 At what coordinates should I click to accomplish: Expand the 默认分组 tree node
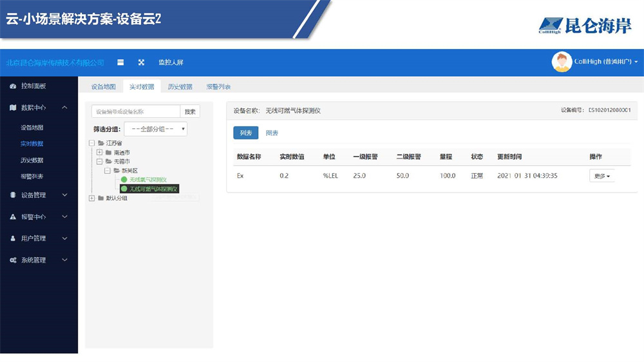pyautogui.click(x=91, y=198)
